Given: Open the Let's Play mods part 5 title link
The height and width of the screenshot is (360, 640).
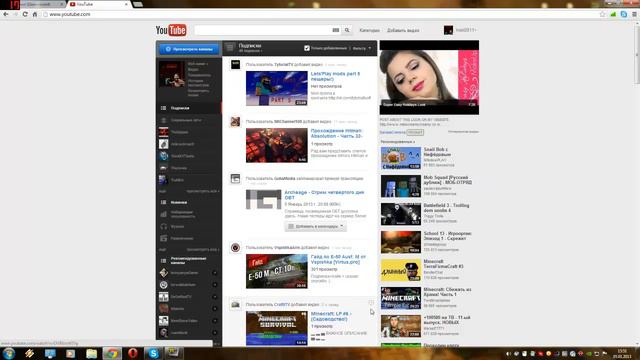Looking at the screenshot, I should pos(336,76).
